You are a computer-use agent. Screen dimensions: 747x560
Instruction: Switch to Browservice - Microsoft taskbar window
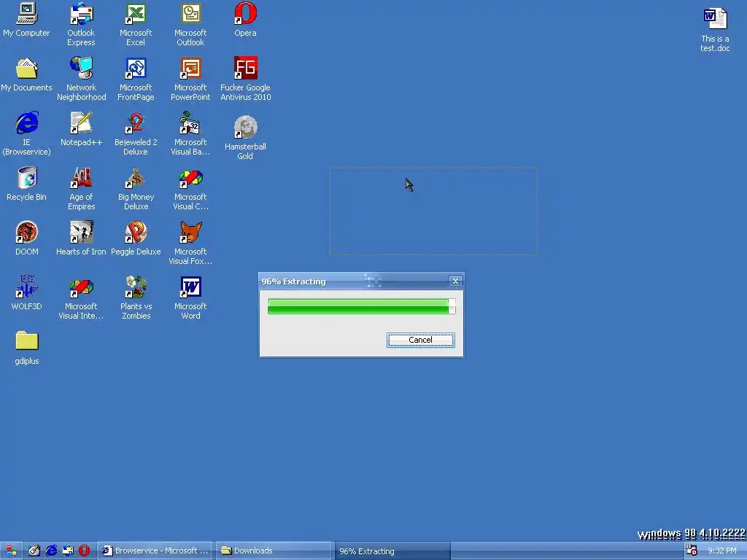[x=155, y=551]
